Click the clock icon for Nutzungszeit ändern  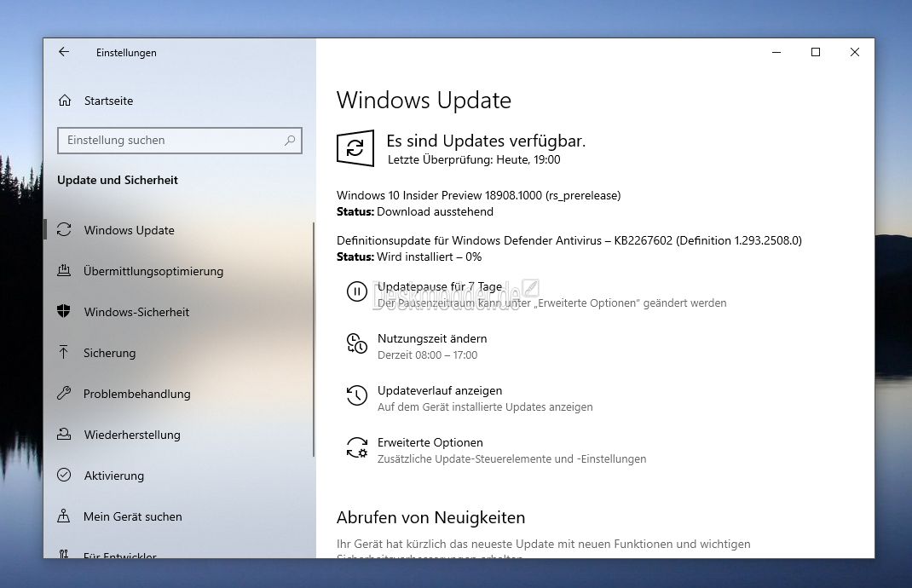point(356,343)
